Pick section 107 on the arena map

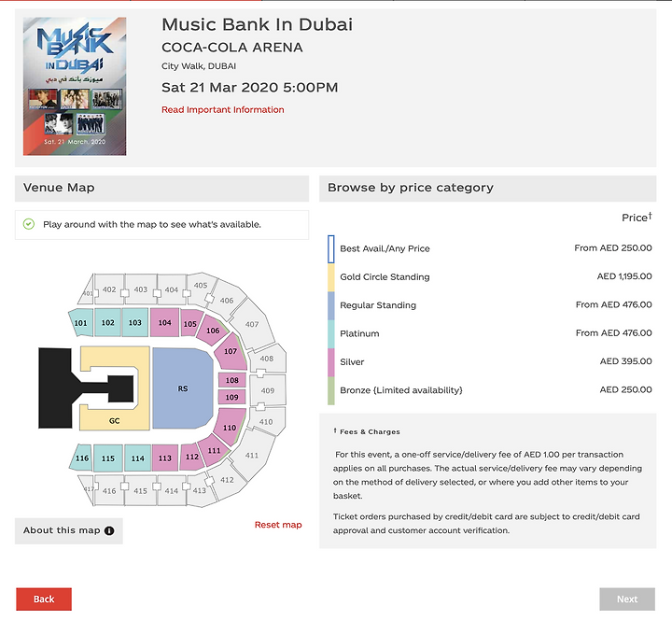tap(231, 351)
